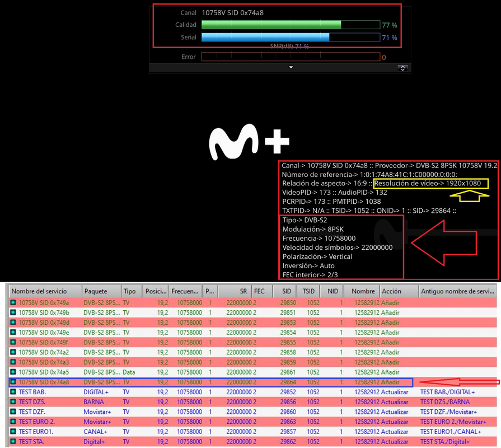Select the TEST DZ5. service name
This screenshot has width=501, height=448.
[x=32, y=402]
